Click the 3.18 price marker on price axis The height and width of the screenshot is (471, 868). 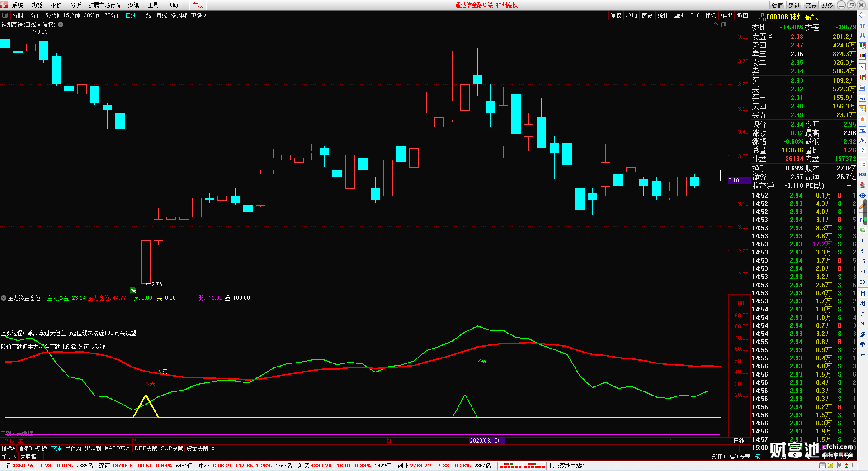[x=740, y=180]
